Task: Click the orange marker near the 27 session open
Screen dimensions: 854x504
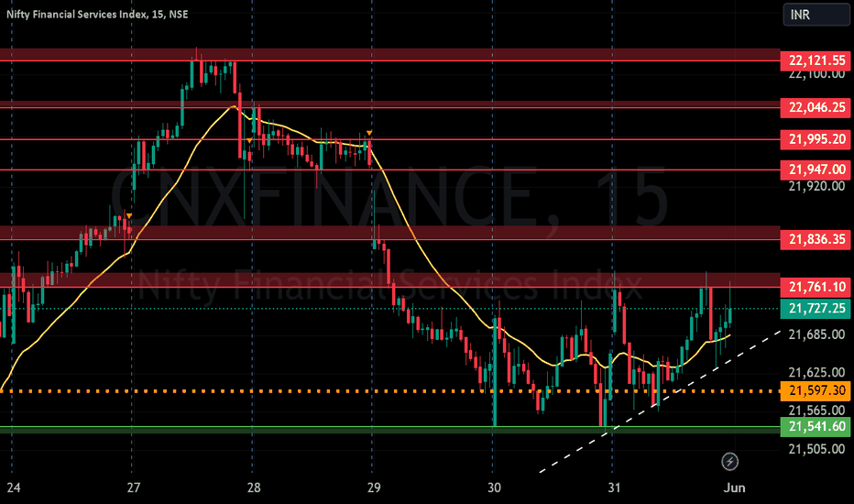Action: [x=129, y=216]
